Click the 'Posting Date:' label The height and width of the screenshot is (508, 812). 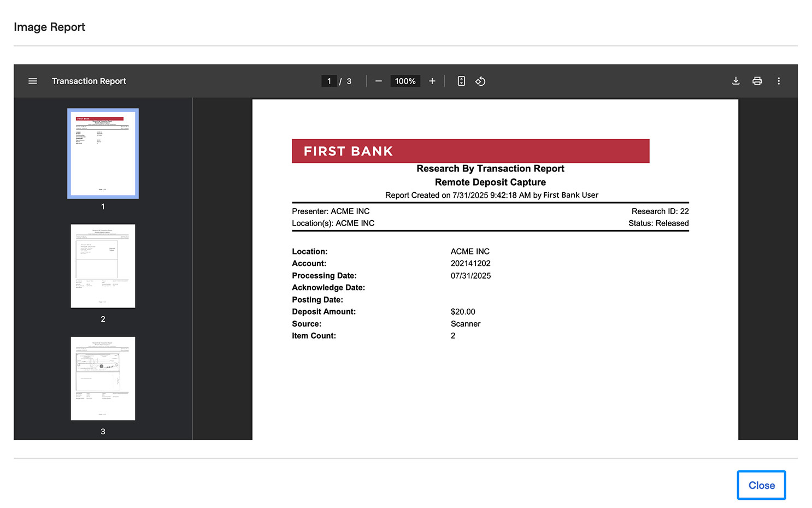pyautogui.click(x=317, y=300)
